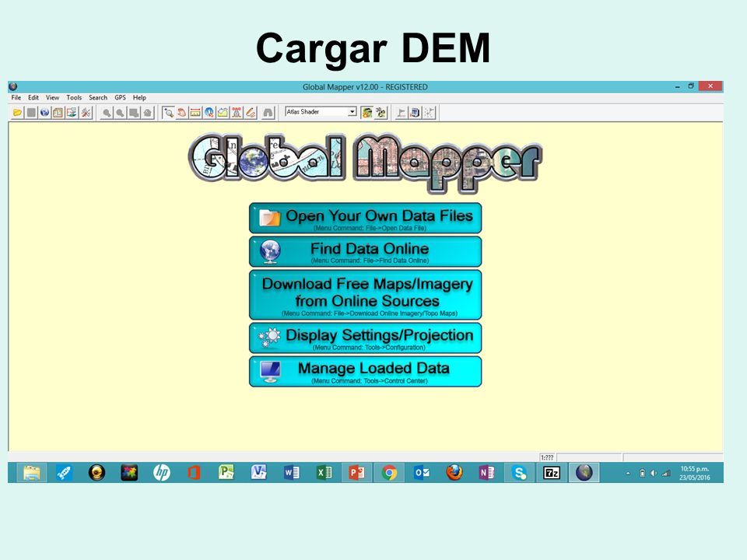Image resolution: width=747 pixels, height=560 pixels.
Task: Open the Configuration wrench toolbar icon
Action: point(86,113)
